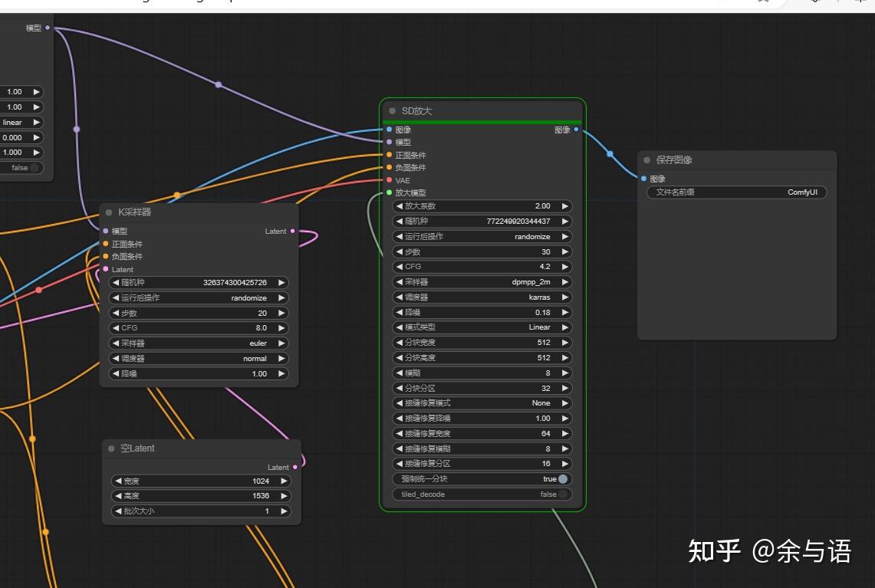Screen dimensions: 875x588
Task: Click the 模型 input socket on K采样器
Action: point(104,231)
